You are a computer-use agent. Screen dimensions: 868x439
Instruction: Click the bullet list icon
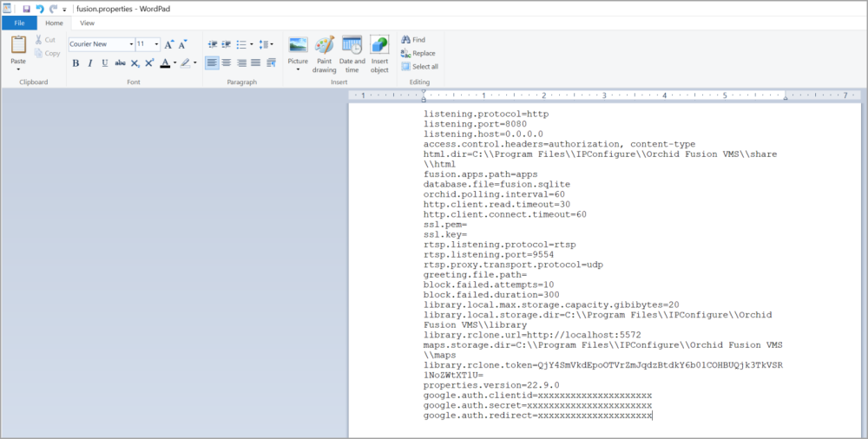point(241,44)
